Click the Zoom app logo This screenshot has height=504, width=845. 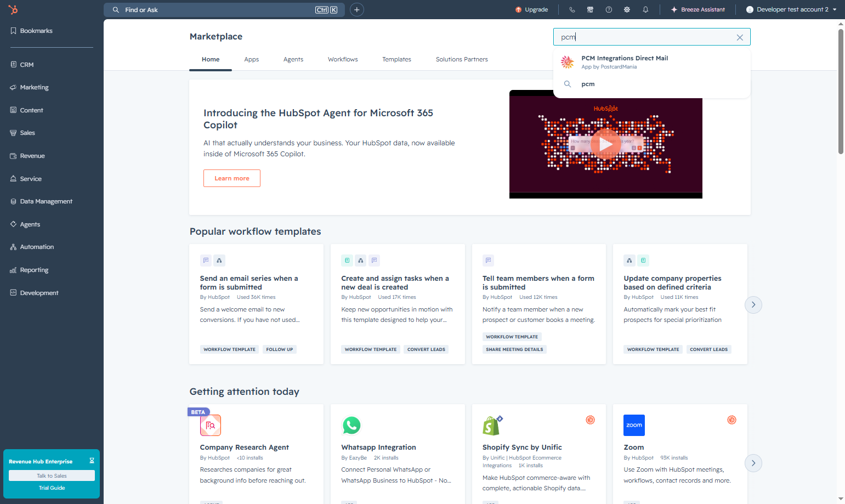[634, 425]
